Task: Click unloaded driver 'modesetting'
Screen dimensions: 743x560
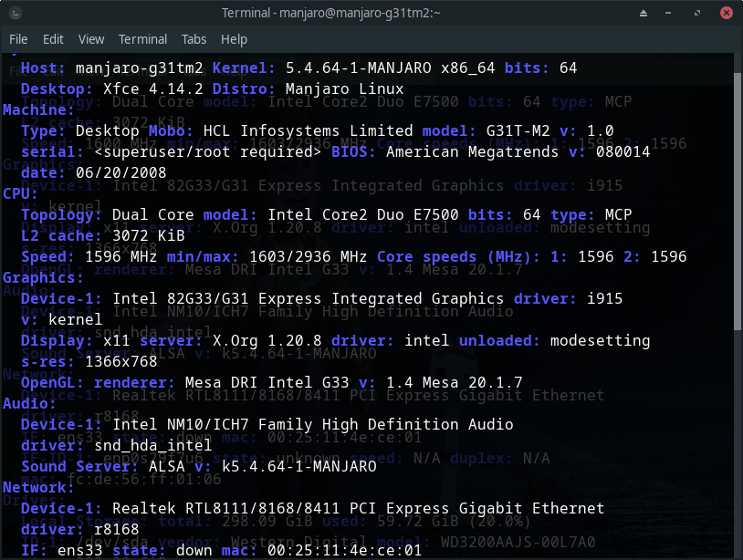Action: (601, 340)
